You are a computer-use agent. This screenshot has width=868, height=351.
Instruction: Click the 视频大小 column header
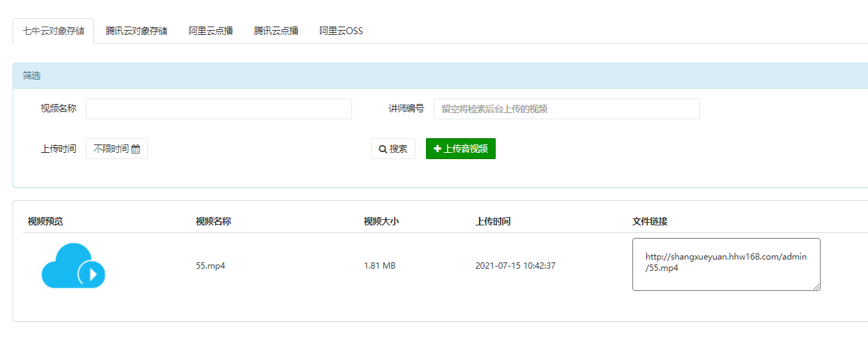tap(381, 221)
